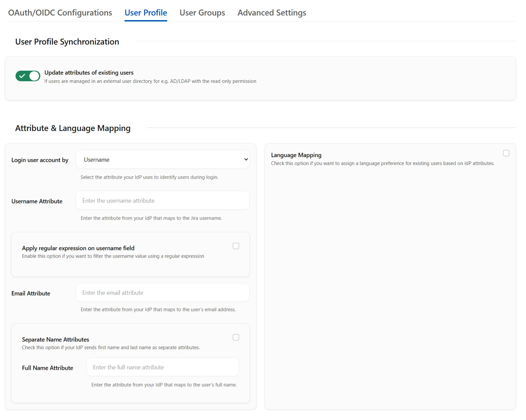
Task: Enable the regular expression on username checkbox
Action: 236,246
